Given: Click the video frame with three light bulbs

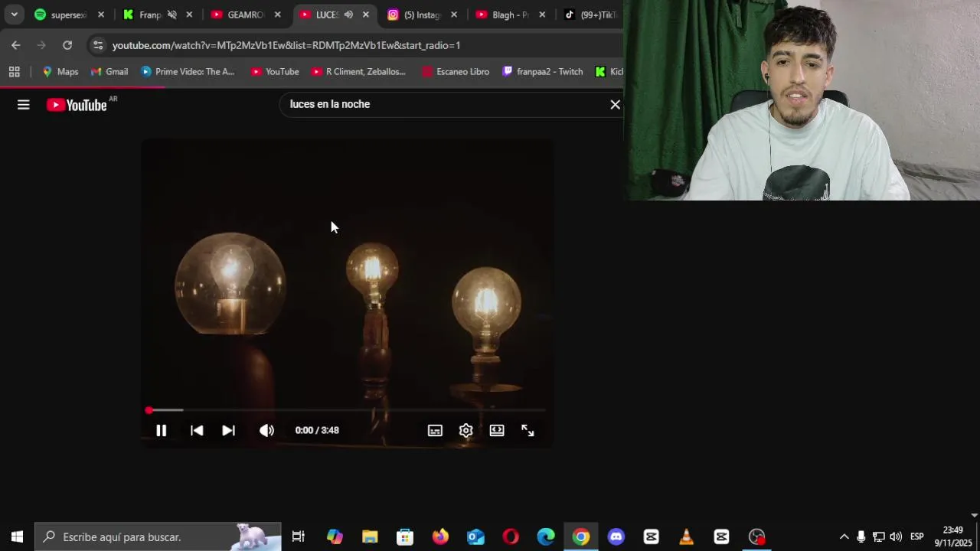Looking at the screenshot, I should (x=347, y=292).
